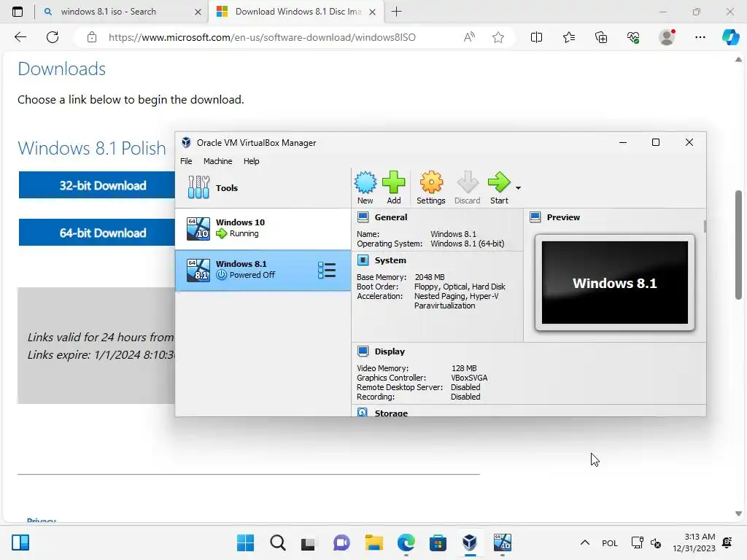Image resolution: width=747 pixels, height=560 pixels.
Task: Click the 64-bit Download button
Action: 97,233
